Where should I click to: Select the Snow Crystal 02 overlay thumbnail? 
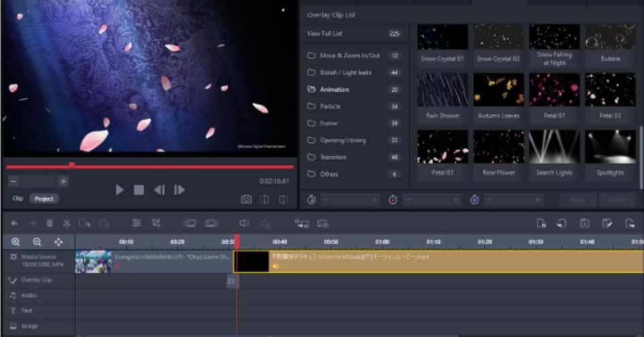[x=498, y=37]
